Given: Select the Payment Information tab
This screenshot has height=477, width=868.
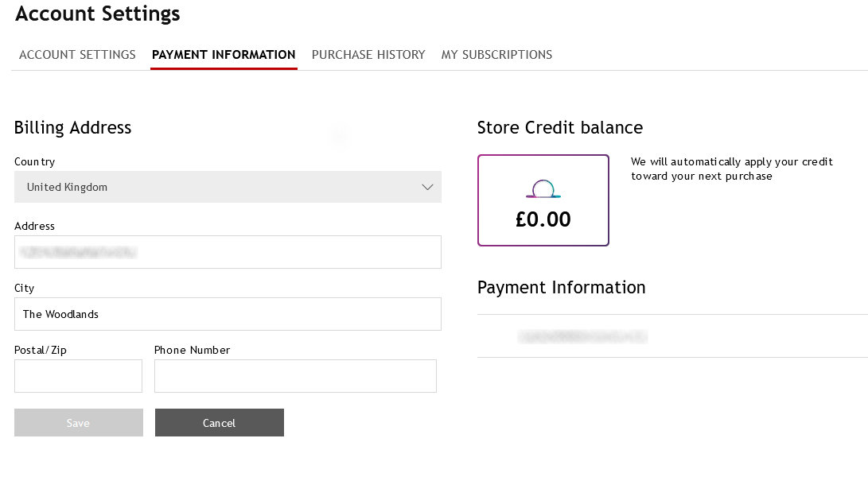Looking at the screenshot, I should pyautogui.click(x=224, y=55).
